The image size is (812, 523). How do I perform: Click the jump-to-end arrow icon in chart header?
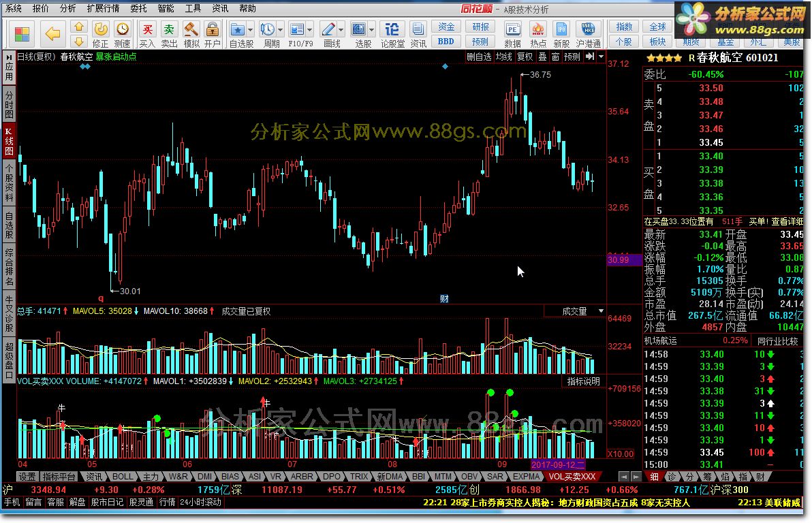coord(590,57)
